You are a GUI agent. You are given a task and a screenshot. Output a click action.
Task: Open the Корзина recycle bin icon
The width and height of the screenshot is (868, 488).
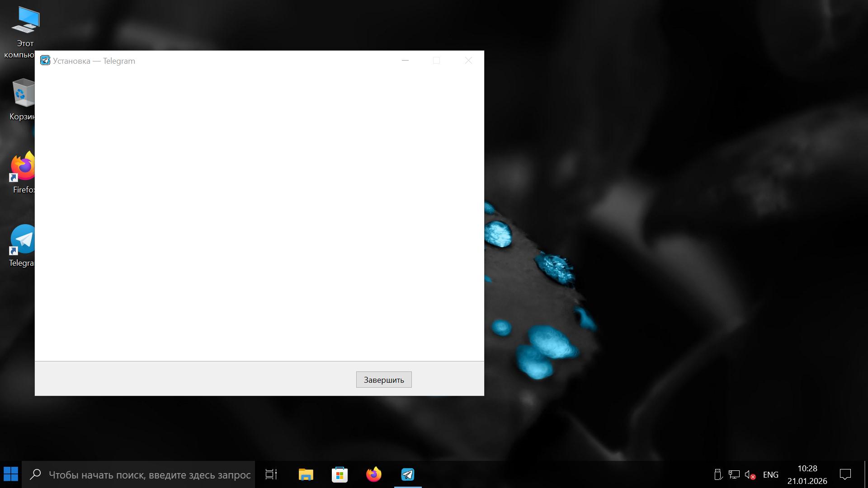23,94
